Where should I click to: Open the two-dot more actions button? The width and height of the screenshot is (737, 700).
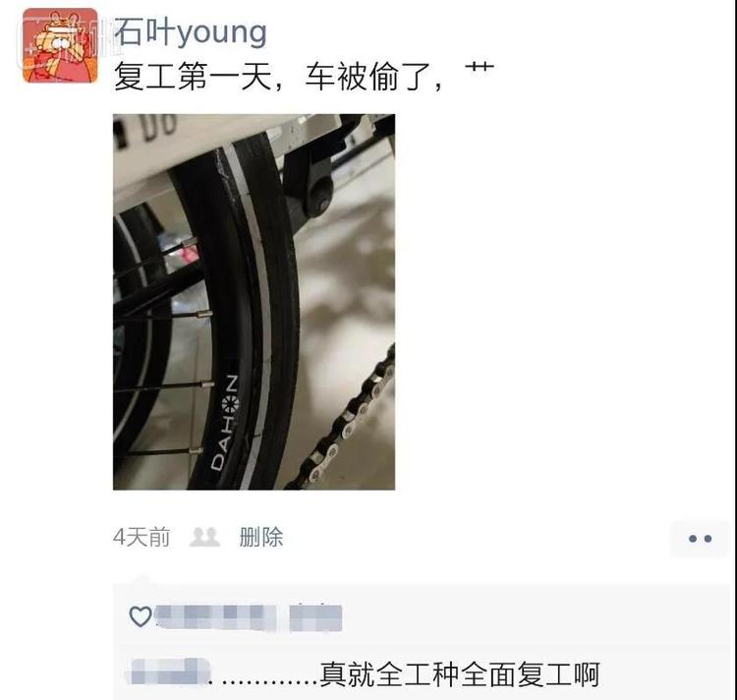coord(700,539)
